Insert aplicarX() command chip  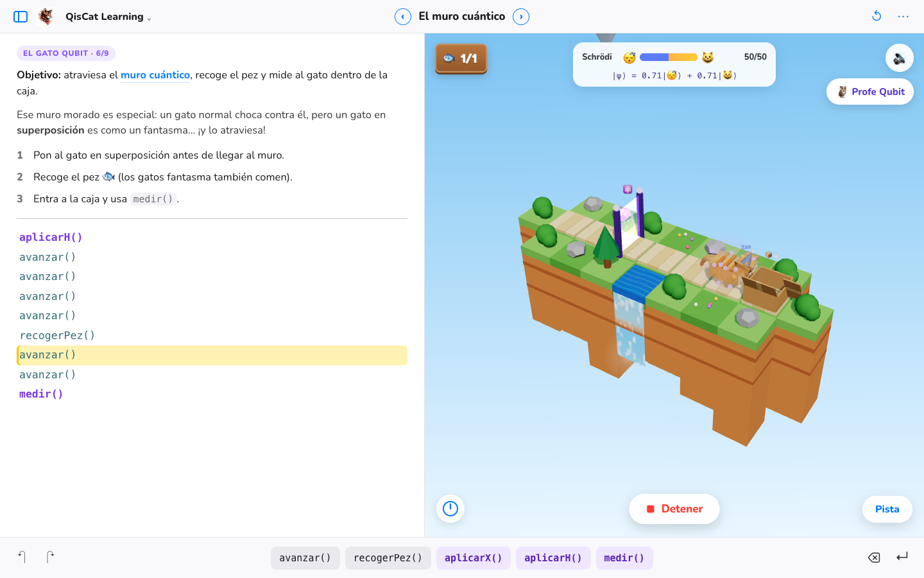[474, 558]
